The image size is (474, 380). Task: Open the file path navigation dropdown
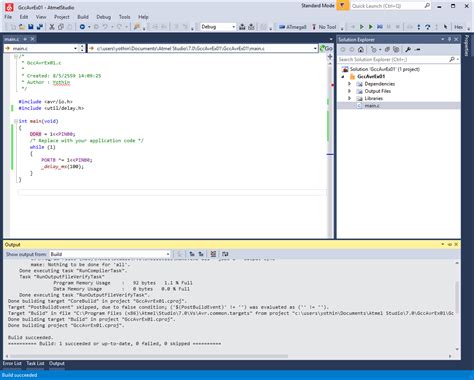203,49
